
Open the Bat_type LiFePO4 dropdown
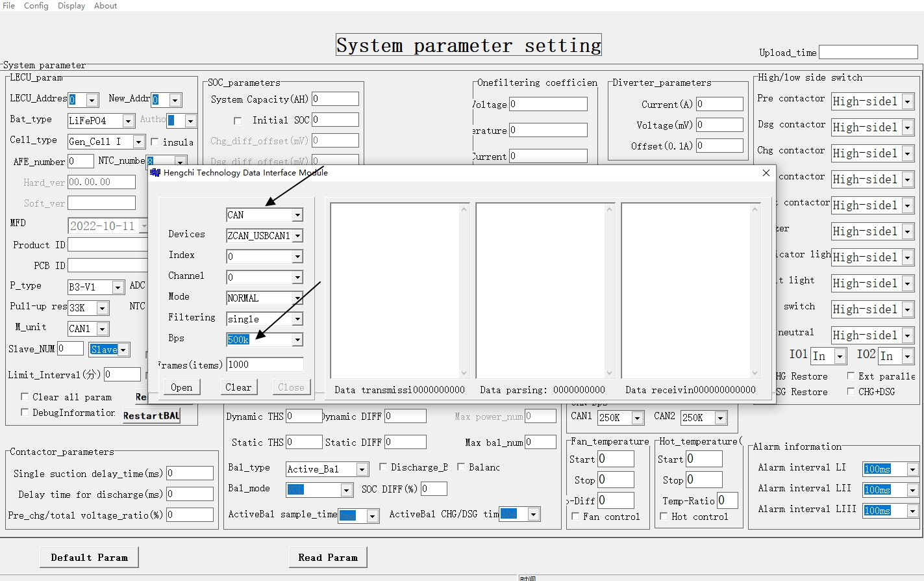click(x=128, y=121)
